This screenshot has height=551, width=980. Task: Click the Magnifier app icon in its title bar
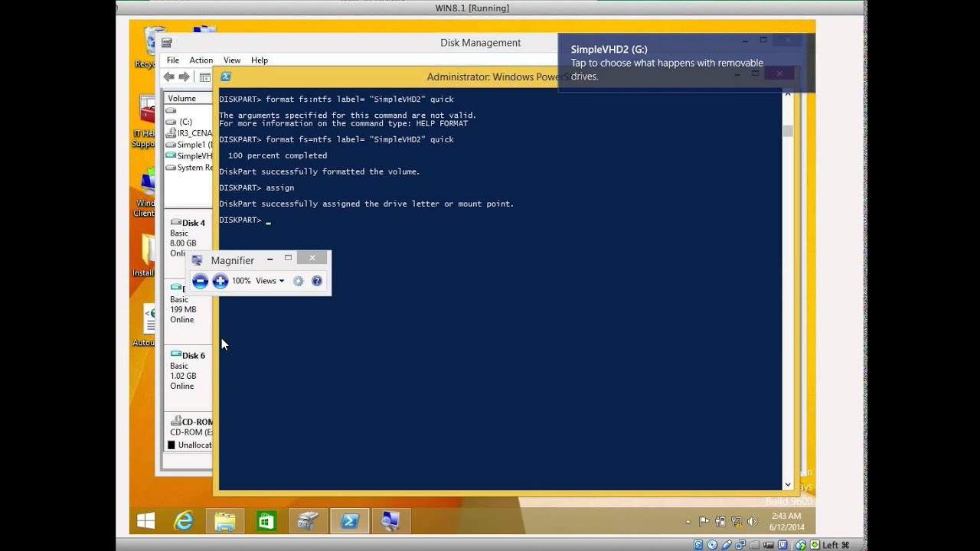click(x=198, y=260)
